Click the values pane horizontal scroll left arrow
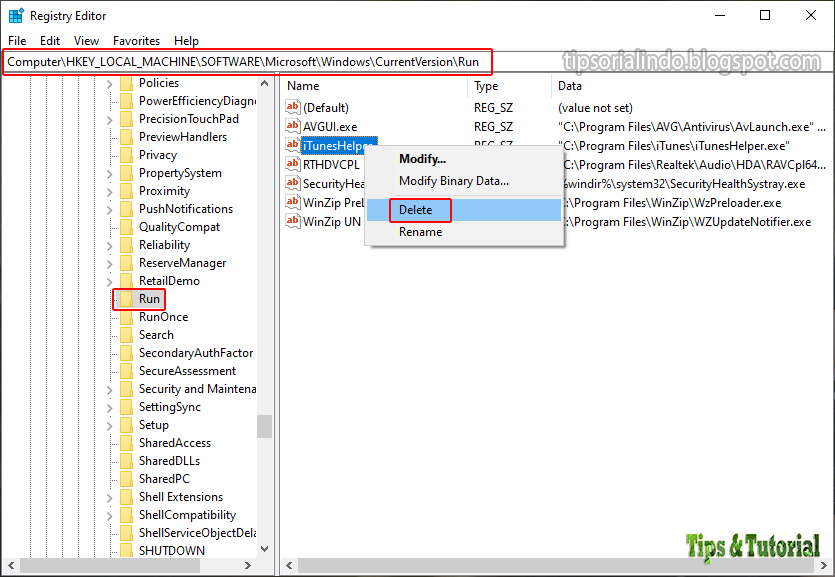Screen dimensions: 835x577 (x=289, y=565)
